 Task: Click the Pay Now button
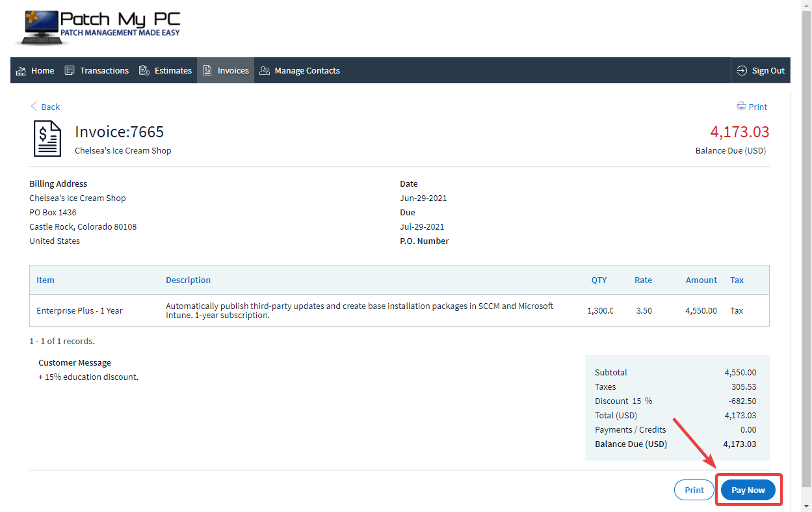point(748,490)
